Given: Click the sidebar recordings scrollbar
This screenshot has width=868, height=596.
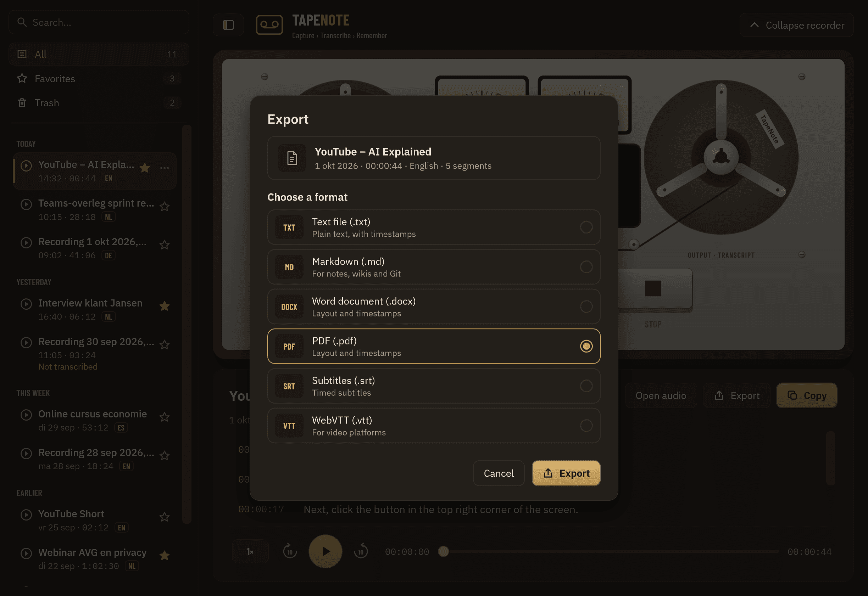Looking at the screenshot, I should click(187, 324).
